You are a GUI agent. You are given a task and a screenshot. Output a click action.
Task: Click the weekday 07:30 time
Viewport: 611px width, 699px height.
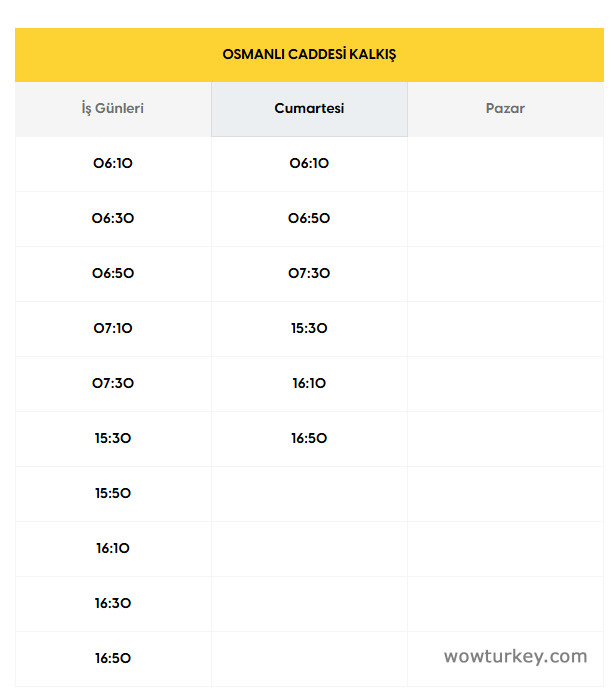[x=113, y=383]
